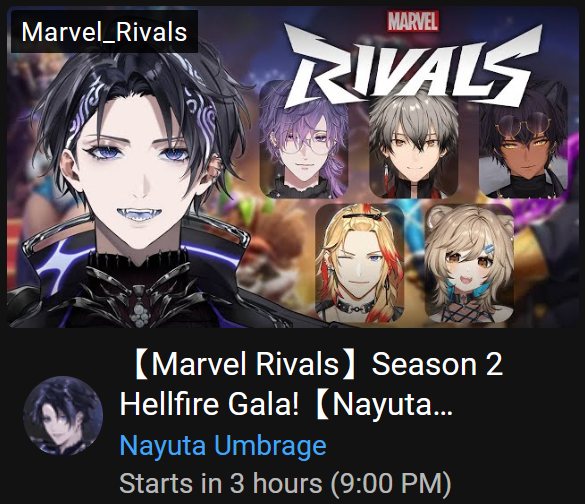Click the Nayuta Umbrage round channel avatar
The image size is (585, 504).
coord(62,416)
